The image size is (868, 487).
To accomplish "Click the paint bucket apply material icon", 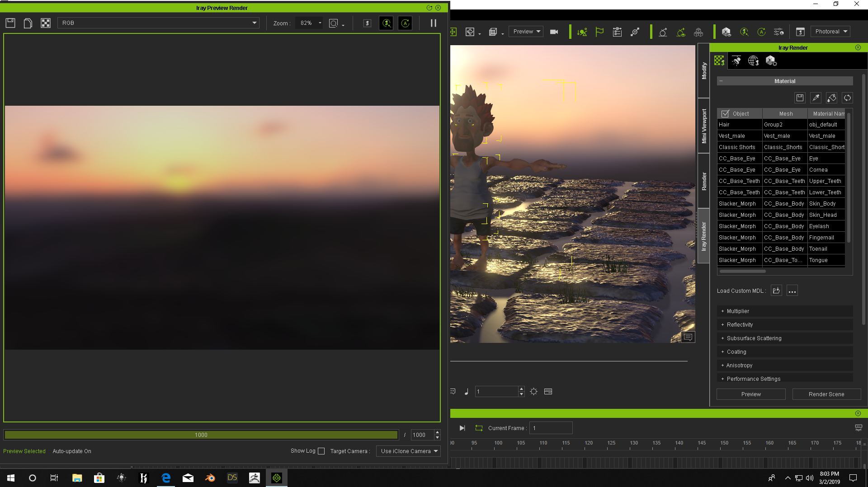I will pyautogui.click(x=831, y=98).
